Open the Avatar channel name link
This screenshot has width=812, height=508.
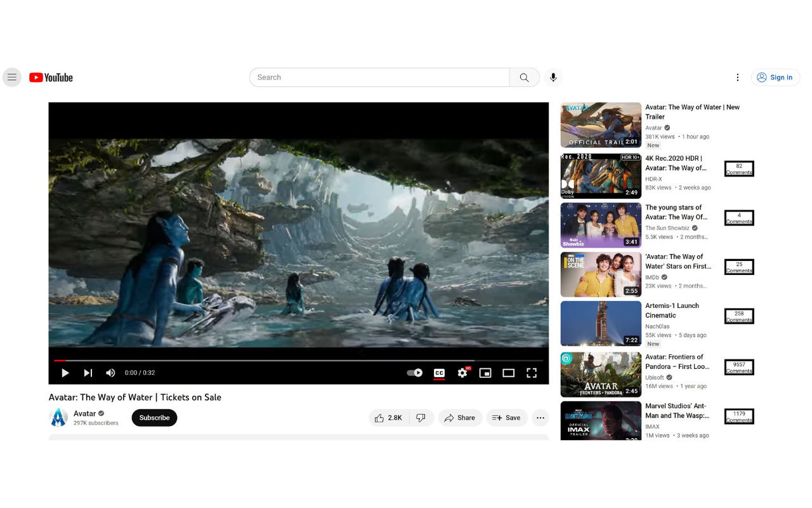pos(85,413)
